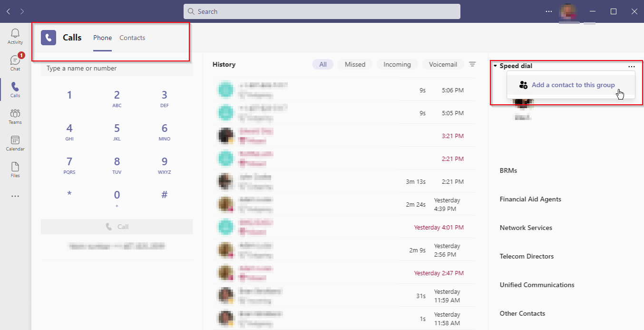
Task: Dial 1 on the keypad
Action: 69,96
